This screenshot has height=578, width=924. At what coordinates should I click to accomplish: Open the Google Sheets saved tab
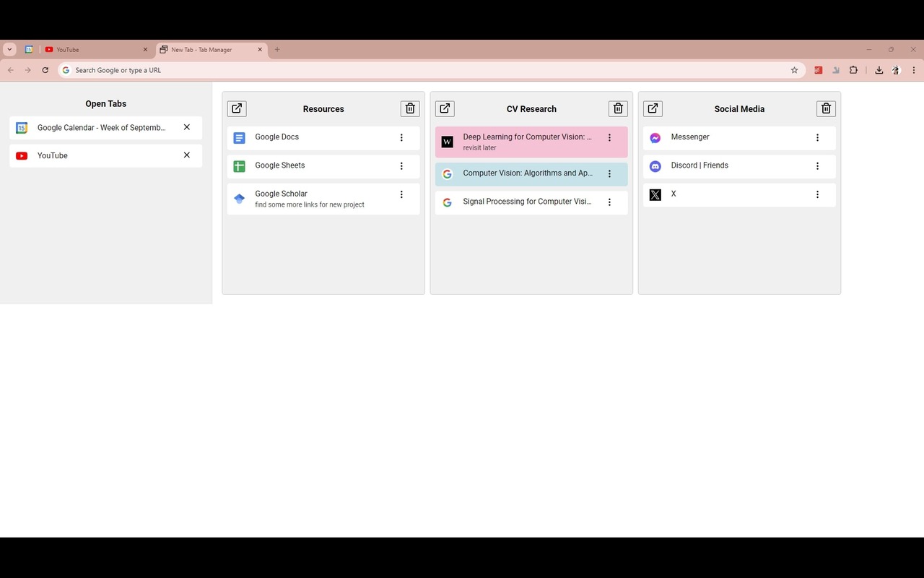[323, 166]
